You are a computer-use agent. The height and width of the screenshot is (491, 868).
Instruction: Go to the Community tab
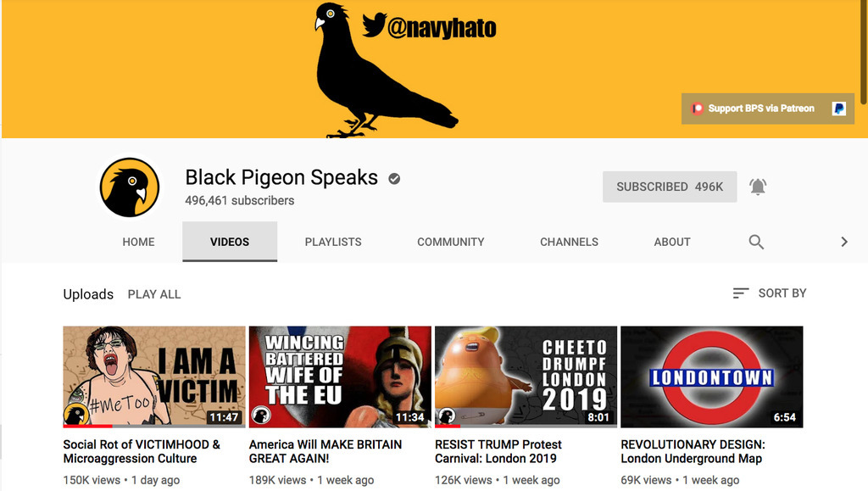(450, 242)
